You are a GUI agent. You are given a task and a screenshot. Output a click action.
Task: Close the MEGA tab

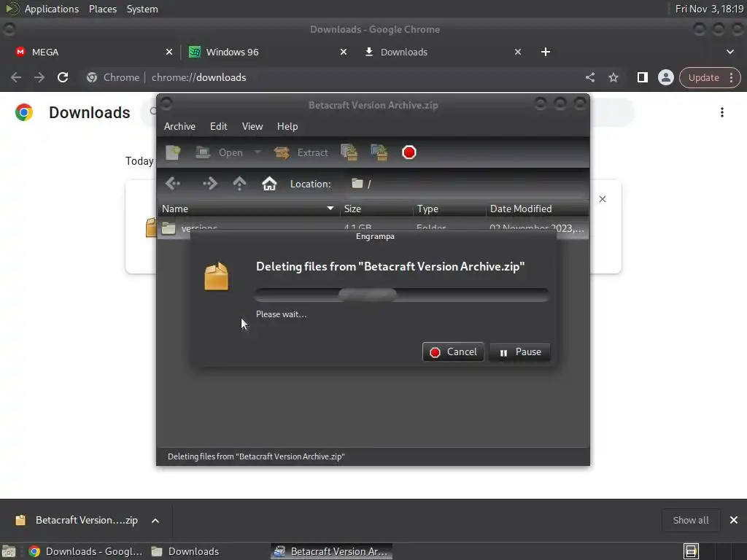point(169,52)
